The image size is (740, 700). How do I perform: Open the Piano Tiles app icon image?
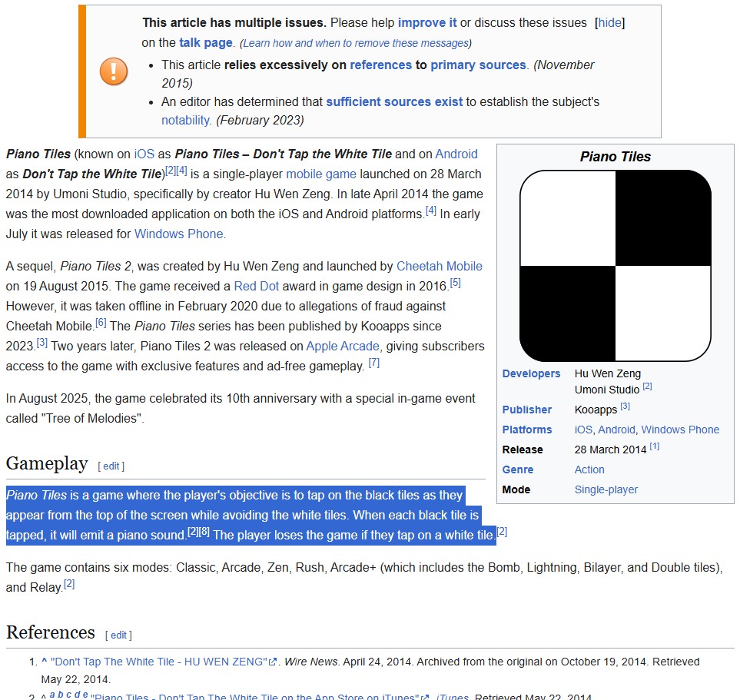(616, 266)
